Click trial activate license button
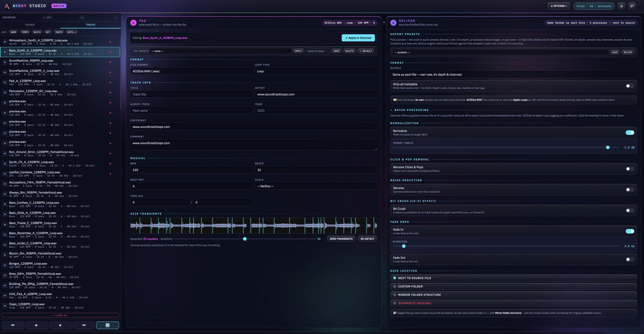This screenshot has height=334, width=644. pyautogui.click(x=594, y=6)
